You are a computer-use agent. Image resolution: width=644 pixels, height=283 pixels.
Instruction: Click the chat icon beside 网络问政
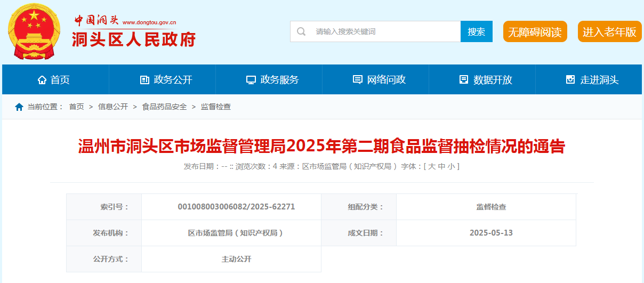pyautogui.click(x=358, y=80)
